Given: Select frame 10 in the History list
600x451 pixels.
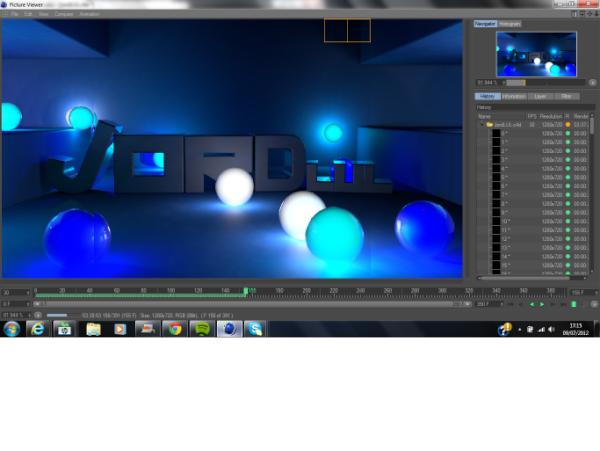Looking at the screenshot, I should pyautogui.click(x=533, y=221).
